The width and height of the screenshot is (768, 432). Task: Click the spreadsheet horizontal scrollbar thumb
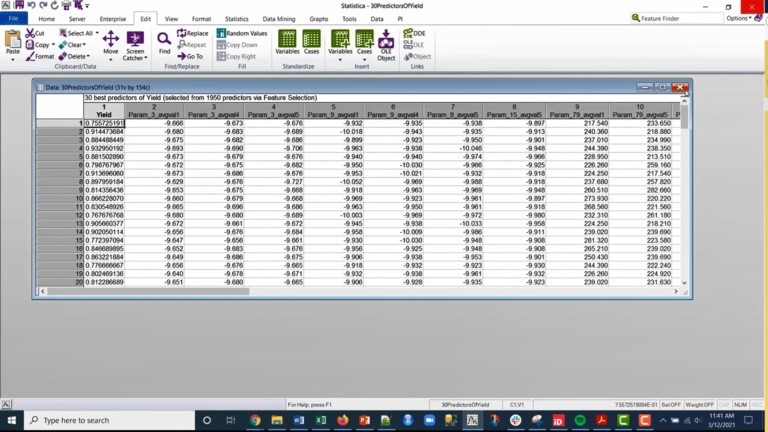pyautogui.click(x=148, y=291)
